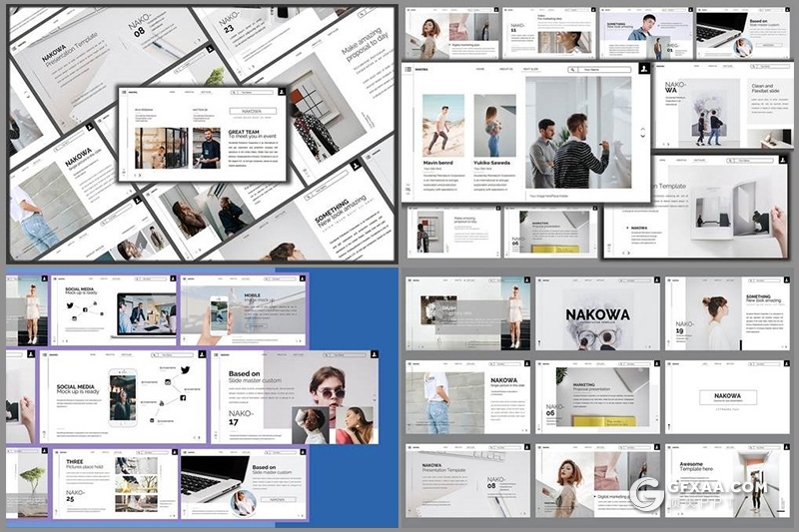Click the NAKOWA outlined button on Great Team slide
Image resolution: width=799 pixels, height=532 pixels.
252,112
